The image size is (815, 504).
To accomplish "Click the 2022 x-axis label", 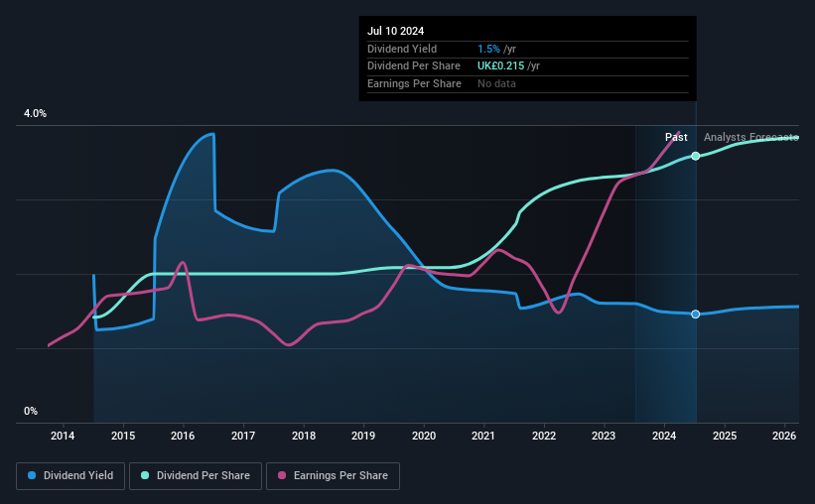I will (x=544, y=436).
